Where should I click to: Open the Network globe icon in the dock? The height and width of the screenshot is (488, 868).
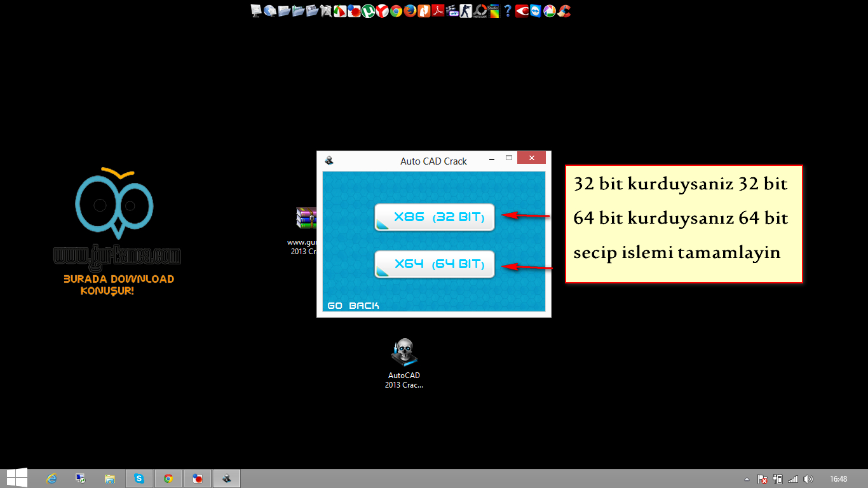(270, 11)
